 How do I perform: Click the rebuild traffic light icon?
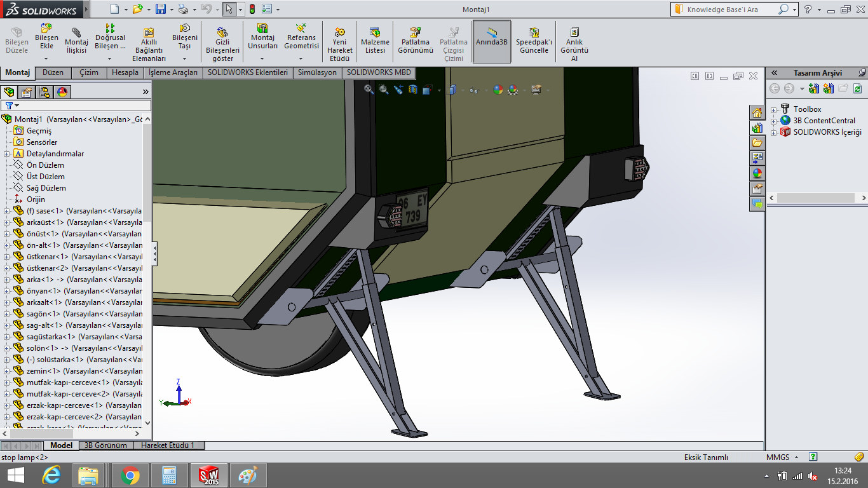point(252,10)
